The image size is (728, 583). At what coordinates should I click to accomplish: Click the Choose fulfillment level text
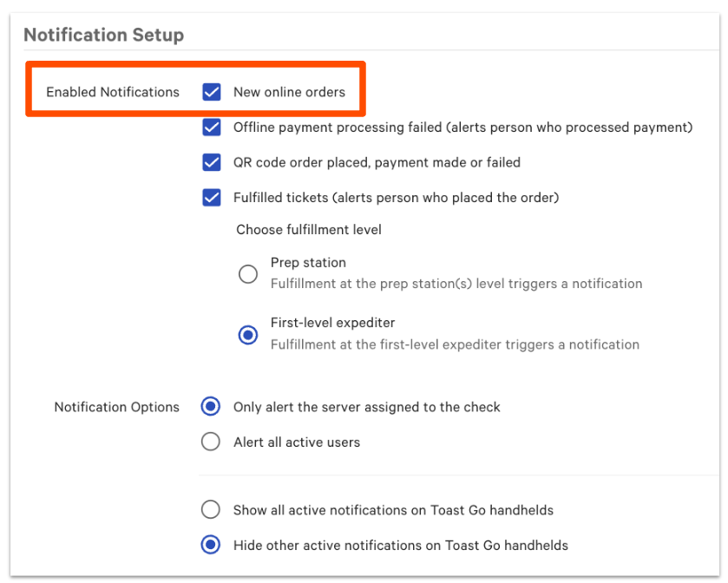point(309,230)
